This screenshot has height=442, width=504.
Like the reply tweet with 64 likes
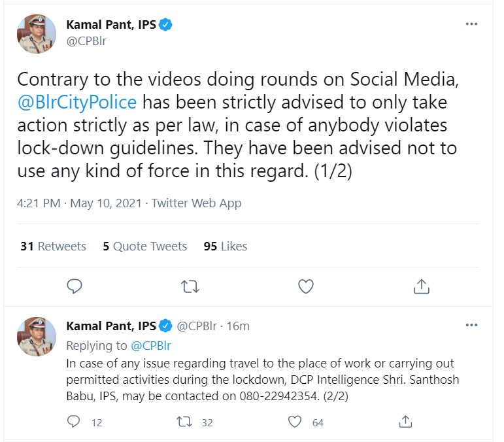(x=295, y=422)
